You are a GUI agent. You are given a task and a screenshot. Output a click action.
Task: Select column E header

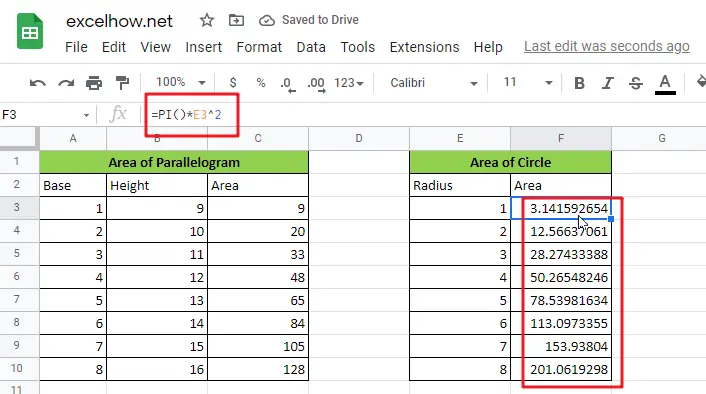(x=460, y=139)
